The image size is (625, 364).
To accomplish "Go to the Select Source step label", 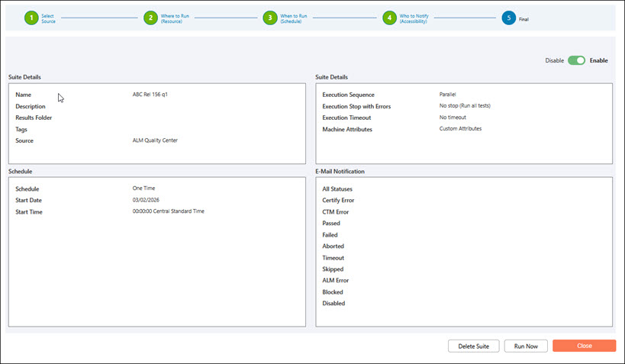I will (x=48, y=18).
